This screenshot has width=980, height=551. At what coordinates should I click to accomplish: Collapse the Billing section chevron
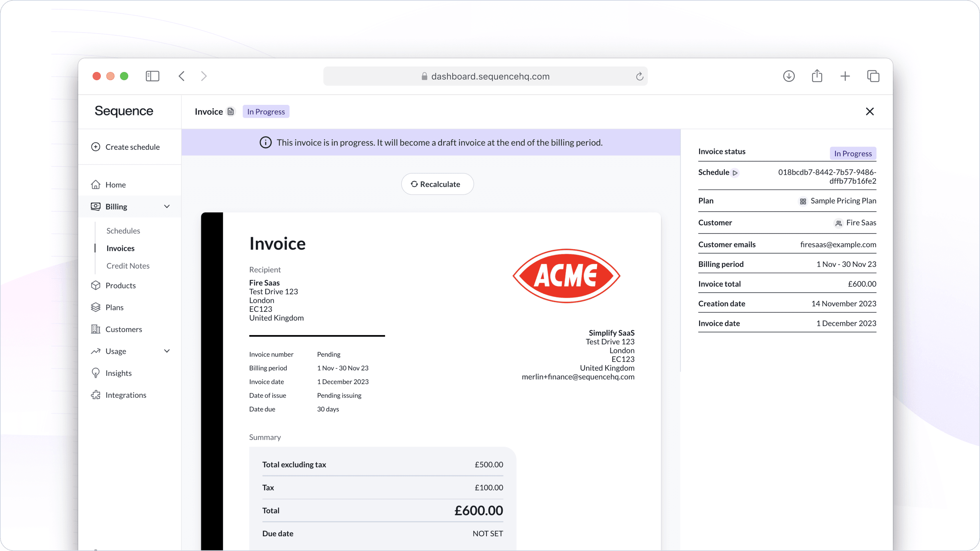pos(167,207)
